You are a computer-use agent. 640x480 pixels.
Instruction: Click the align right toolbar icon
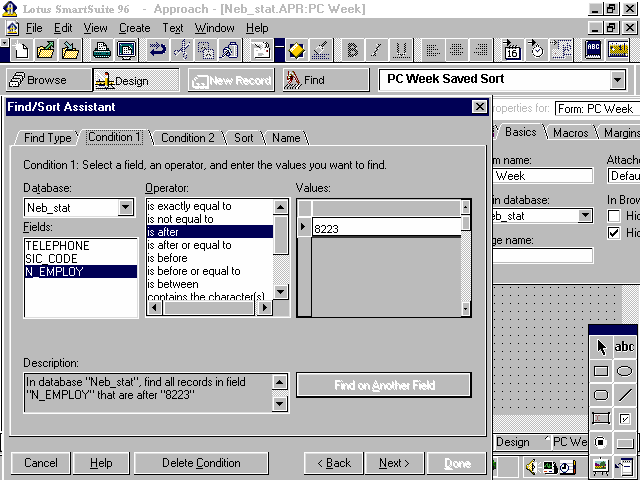[x=481, y=50]
